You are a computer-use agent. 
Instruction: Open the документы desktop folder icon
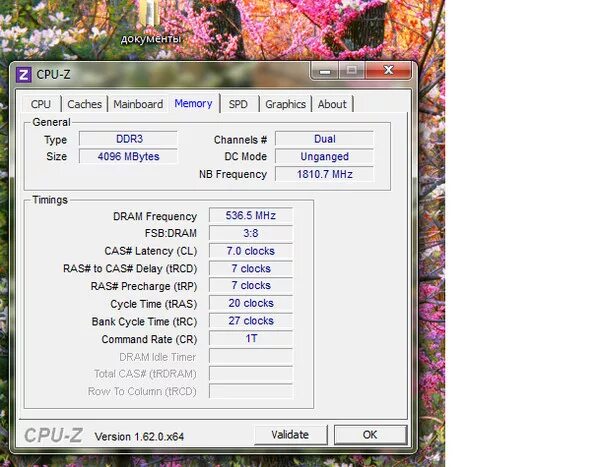click(x=150, y=23)
